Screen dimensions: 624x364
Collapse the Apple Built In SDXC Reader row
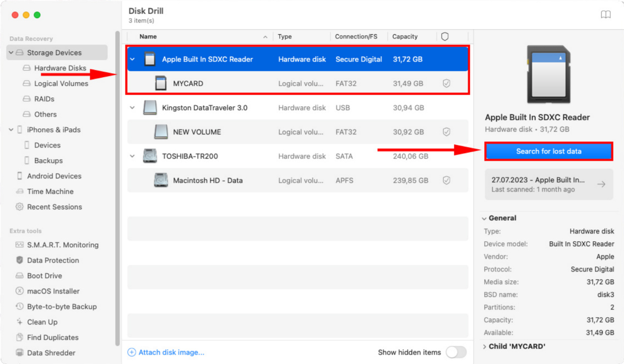(133, 59)
